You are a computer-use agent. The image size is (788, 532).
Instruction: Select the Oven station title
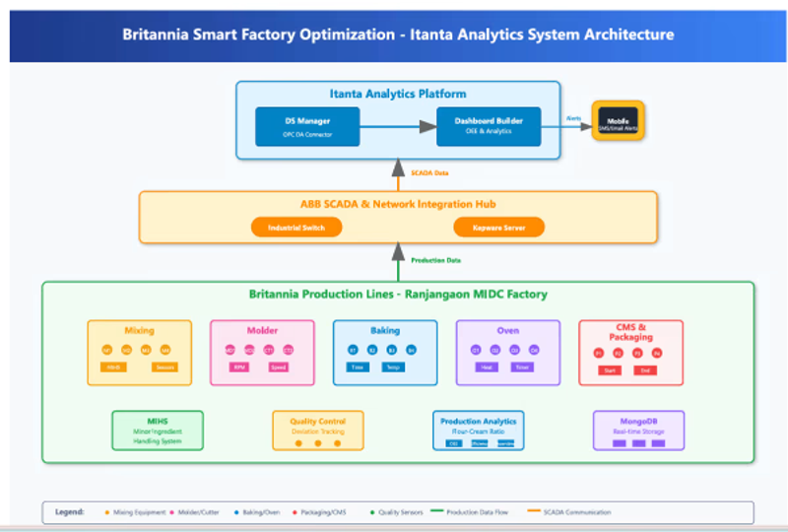pyautogui.click(x=508, y=330)
